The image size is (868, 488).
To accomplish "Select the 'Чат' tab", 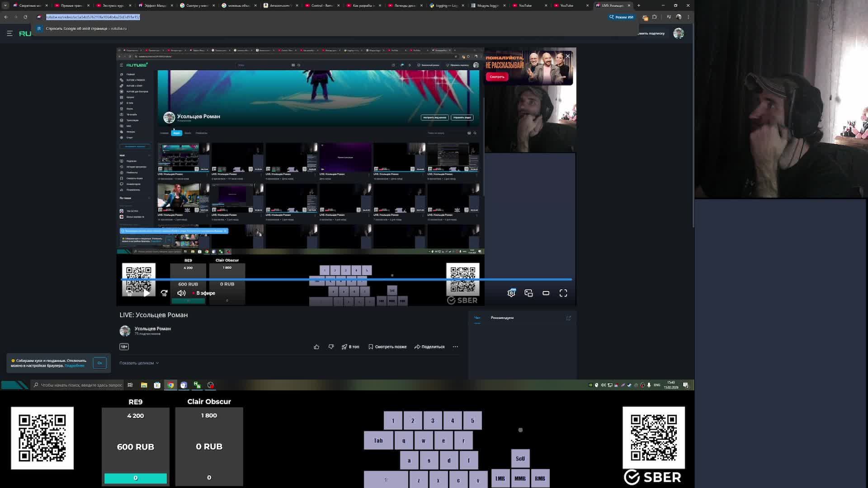I will (x=477, y=318).
